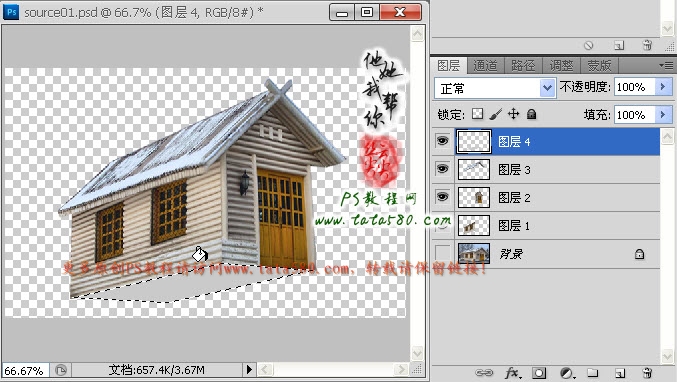This screenshot has width=677, height=382.
Task: Click canvas horizontal scrollbar right arrow
Action: (x=401, y=369)
